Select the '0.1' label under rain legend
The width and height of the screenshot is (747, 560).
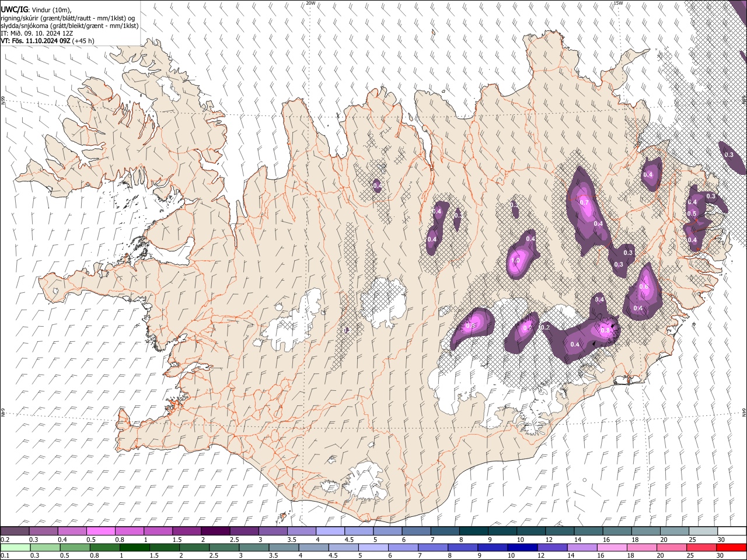(5, 556)
